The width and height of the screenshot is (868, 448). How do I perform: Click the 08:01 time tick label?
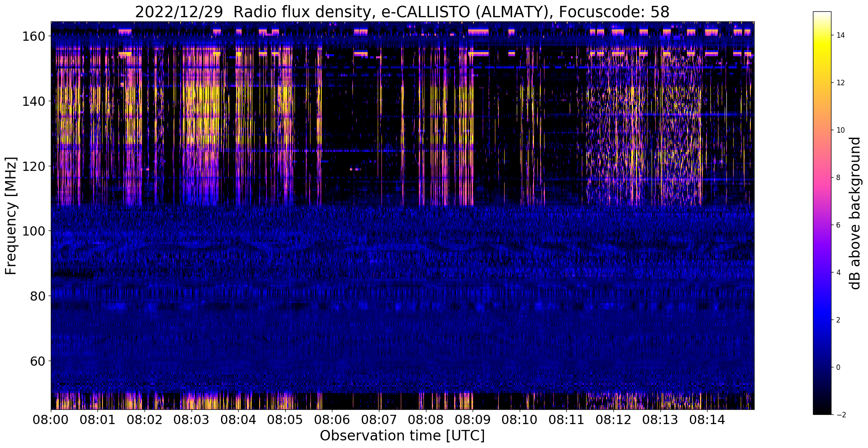[x=98, y=419]
